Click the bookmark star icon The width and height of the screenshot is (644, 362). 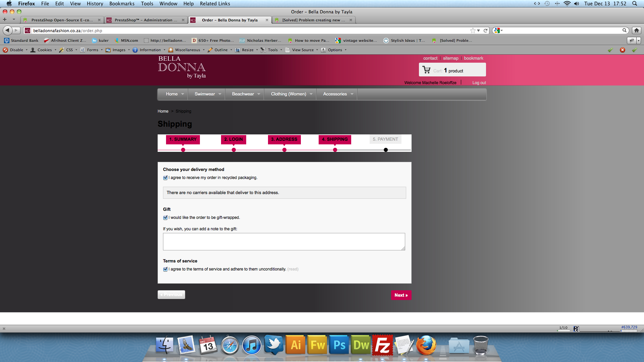[x=473, y=31]
